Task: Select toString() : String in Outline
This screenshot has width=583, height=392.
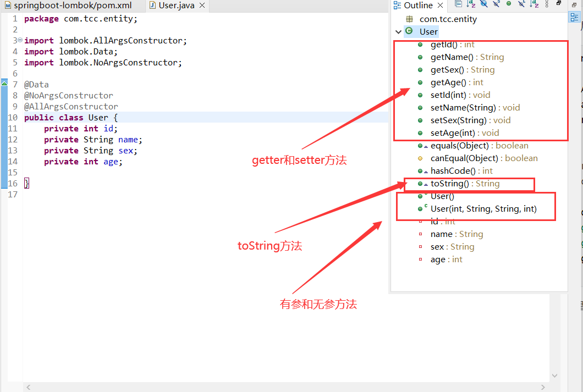Action: coord(465,184)
